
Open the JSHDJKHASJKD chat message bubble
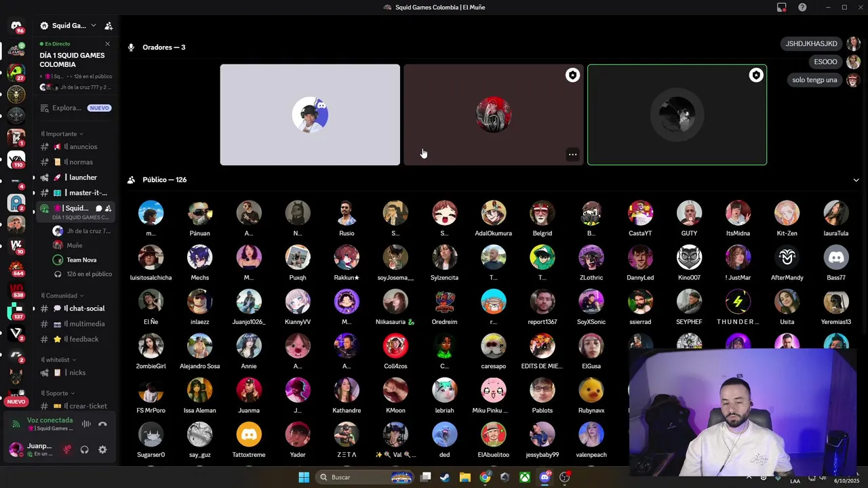pyautogui.click(x=811, y=43)
